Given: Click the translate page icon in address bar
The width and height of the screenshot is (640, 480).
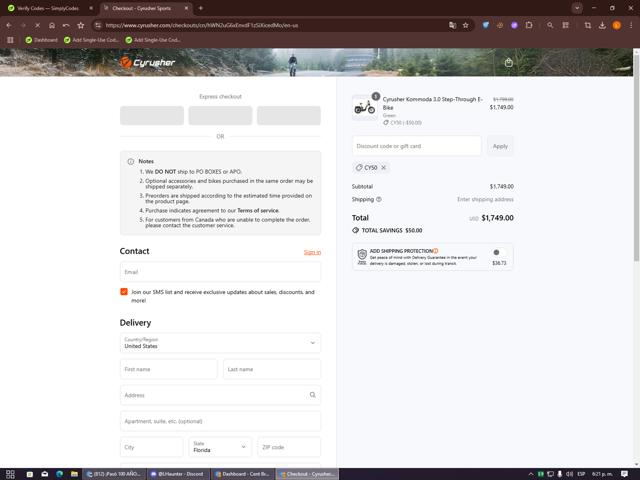Looking at the screenshot, I should pyautogui.click(x=452, y=25).
